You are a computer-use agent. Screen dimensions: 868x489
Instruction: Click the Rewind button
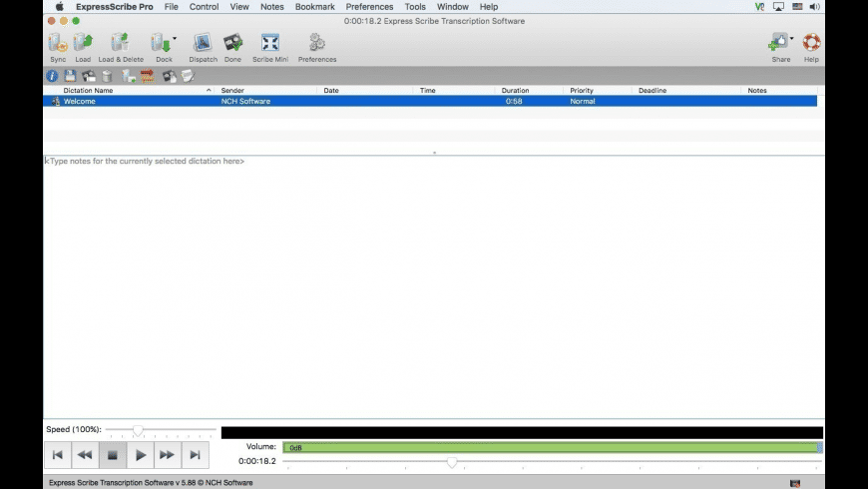point(85,455)
